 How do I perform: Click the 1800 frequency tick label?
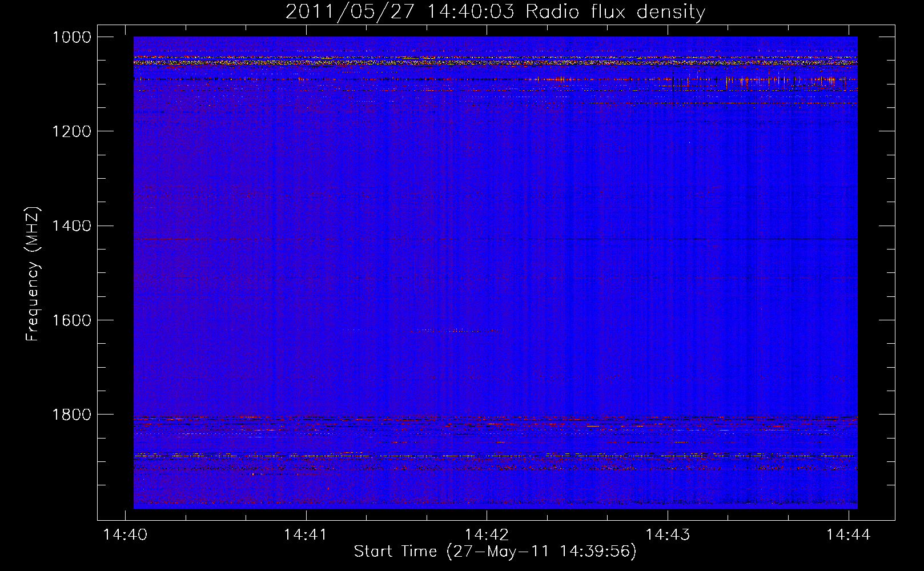pyautogui.click(x=72, y=415)
